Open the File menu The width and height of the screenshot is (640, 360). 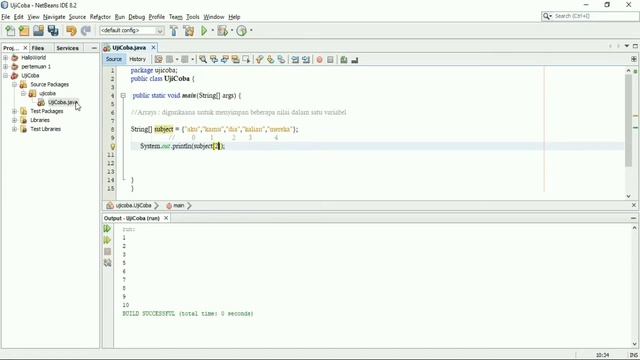pyautogui.click(x=5, y=17)
